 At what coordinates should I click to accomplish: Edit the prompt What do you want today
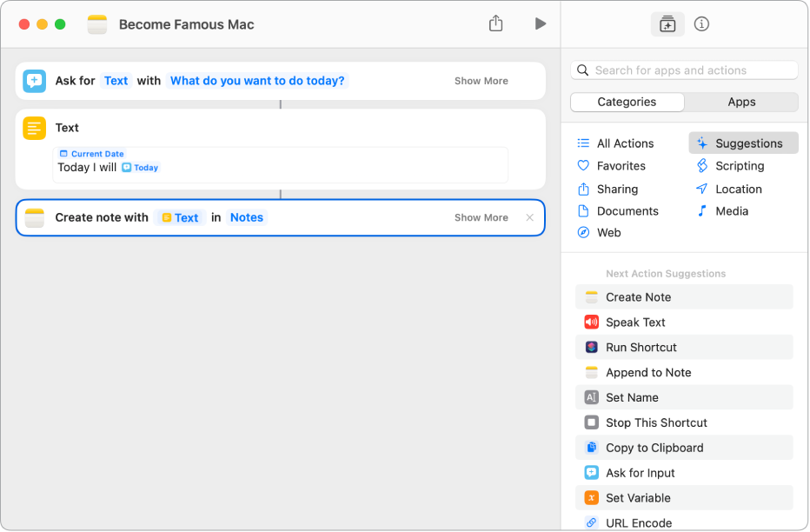[x=257, y=81]
